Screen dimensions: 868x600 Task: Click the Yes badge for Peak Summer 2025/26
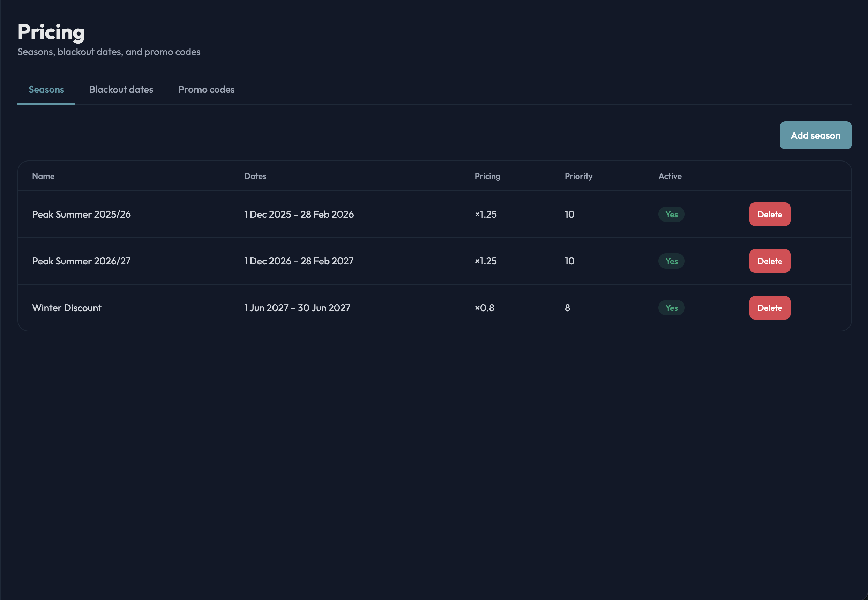point(671,214)
